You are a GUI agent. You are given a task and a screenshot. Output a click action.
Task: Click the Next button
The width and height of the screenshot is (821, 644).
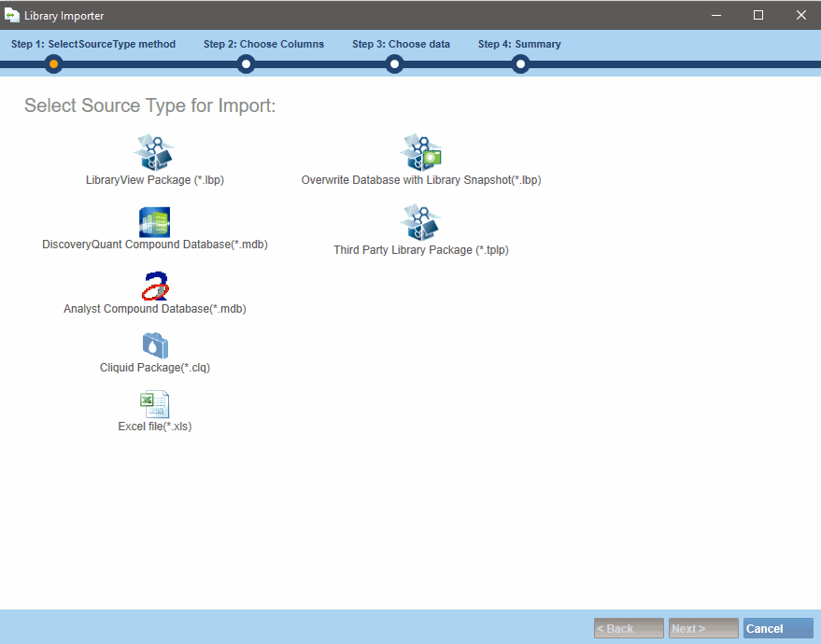tap(703, 628)
